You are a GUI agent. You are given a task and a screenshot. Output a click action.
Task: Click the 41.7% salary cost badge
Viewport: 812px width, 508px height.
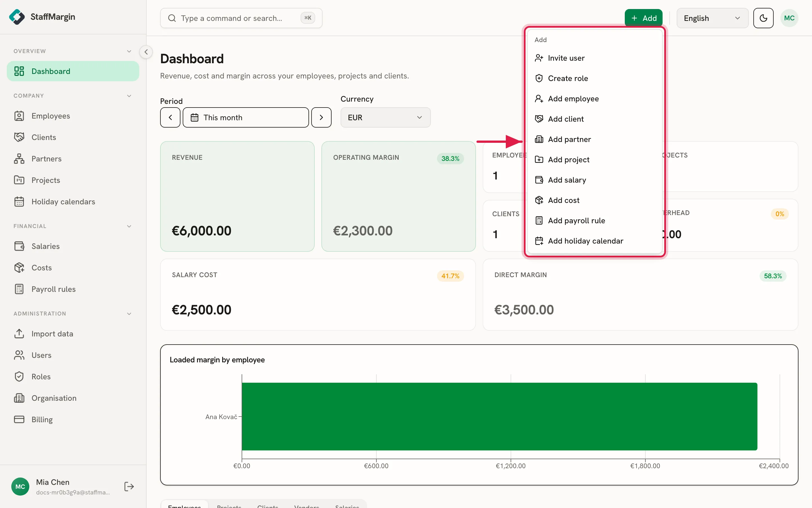point(450,276)
